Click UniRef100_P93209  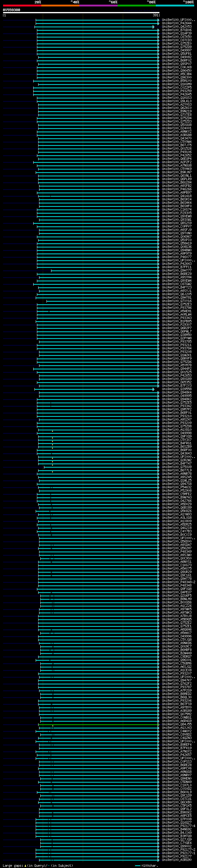pyautogui.click(x=177, y=423)
